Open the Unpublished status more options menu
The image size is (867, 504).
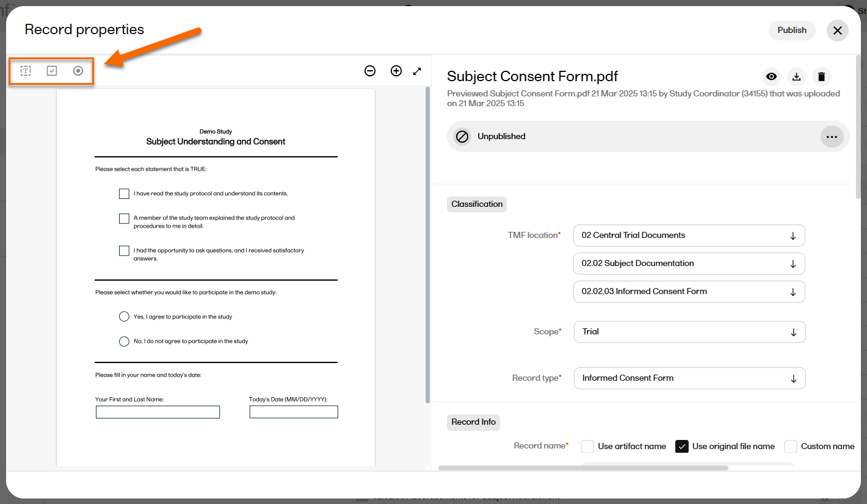[832, 137]
